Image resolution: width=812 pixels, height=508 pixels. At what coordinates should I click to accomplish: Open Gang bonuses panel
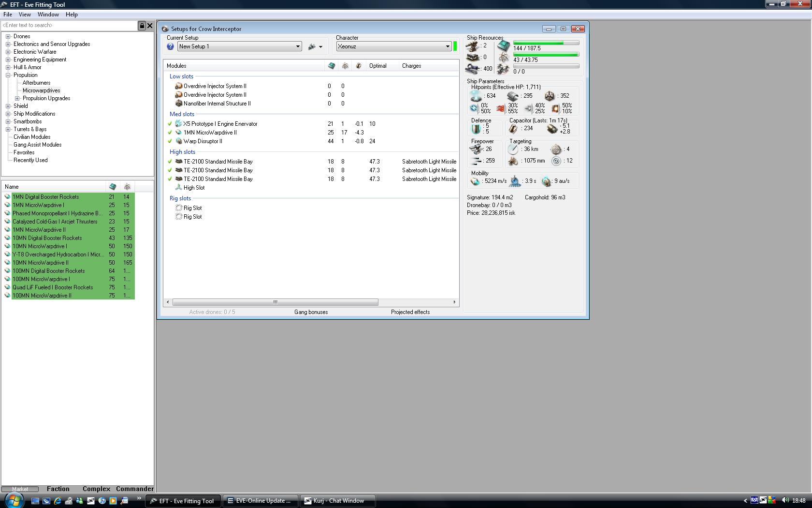point(311,312)
